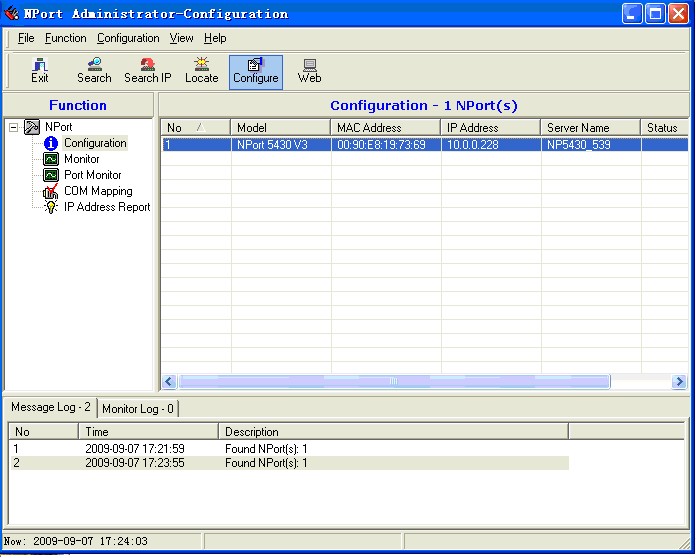Viewport: 696px width, 558px height.
Task: Sort by Server Name column header
Action: [591, 128]
